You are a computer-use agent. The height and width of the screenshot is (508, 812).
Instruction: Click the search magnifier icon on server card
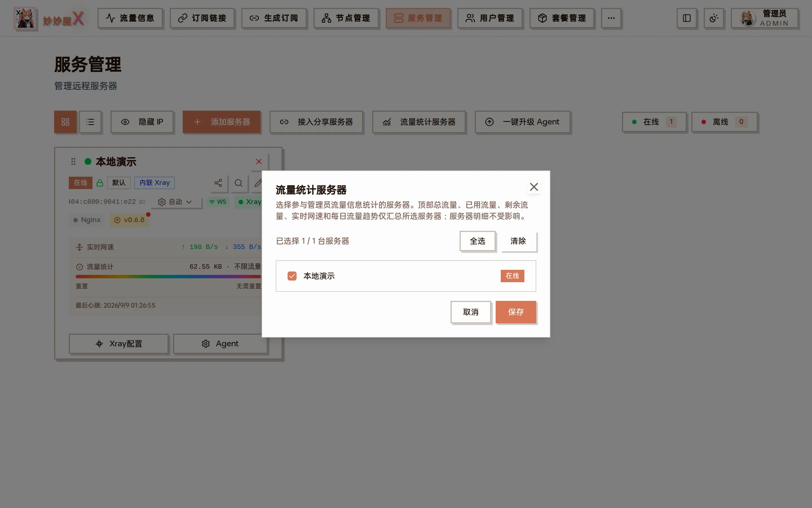coord(239,183)
